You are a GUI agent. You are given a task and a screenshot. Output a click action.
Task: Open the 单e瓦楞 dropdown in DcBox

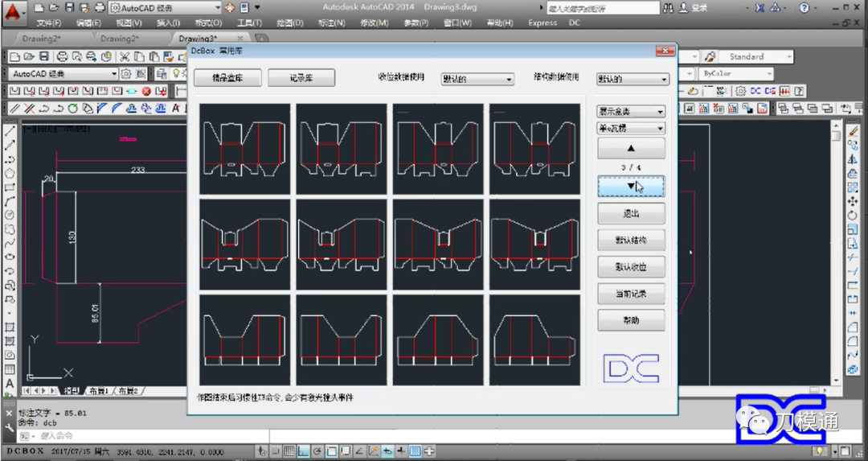click(x=631, y=128)
